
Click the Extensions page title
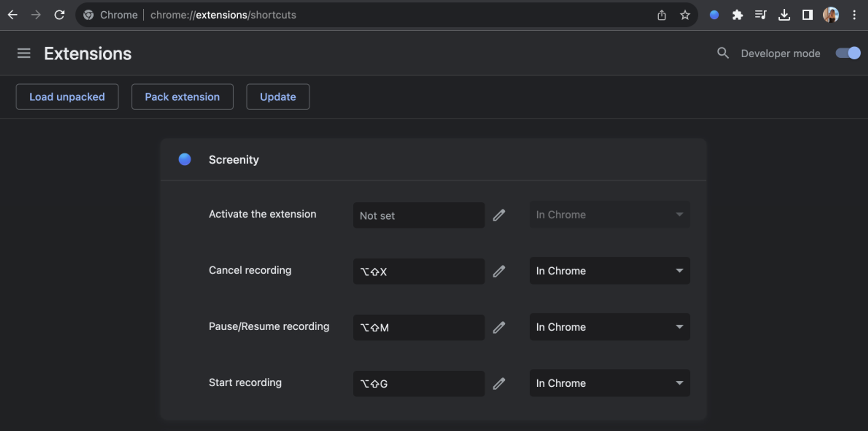coord(88,54)
